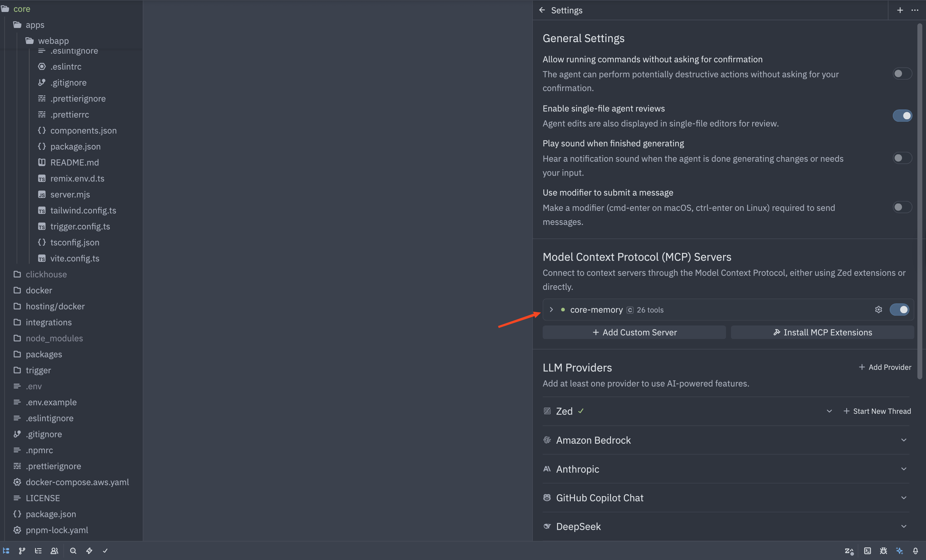Expand the Anthropic provider section
The width and height of the screenshot is (926, 560).
point(904,469)
